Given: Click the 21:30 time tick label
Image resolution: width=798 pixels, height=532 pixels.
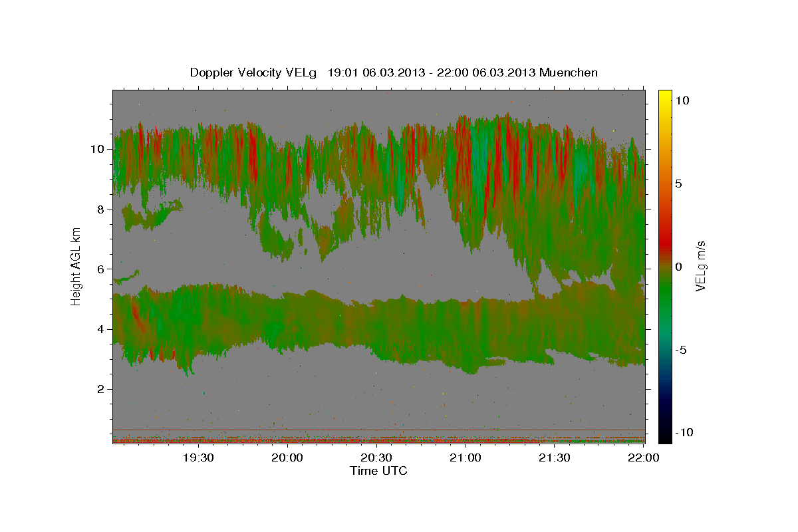Looking at the screenshot, I should pos(554,458).
